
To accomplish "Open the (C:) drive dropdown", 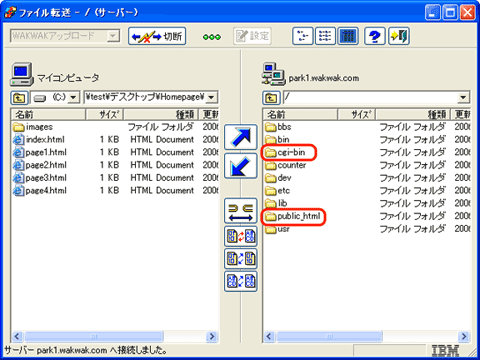I will pyautogui.click(x=74, y=98).
